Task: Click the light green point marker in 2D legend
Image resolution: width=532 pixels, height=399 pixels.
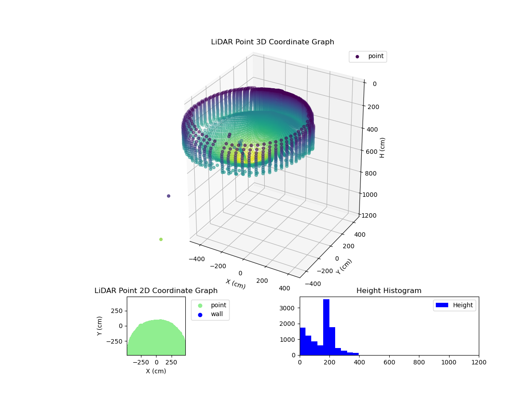Action: point(200,305)
